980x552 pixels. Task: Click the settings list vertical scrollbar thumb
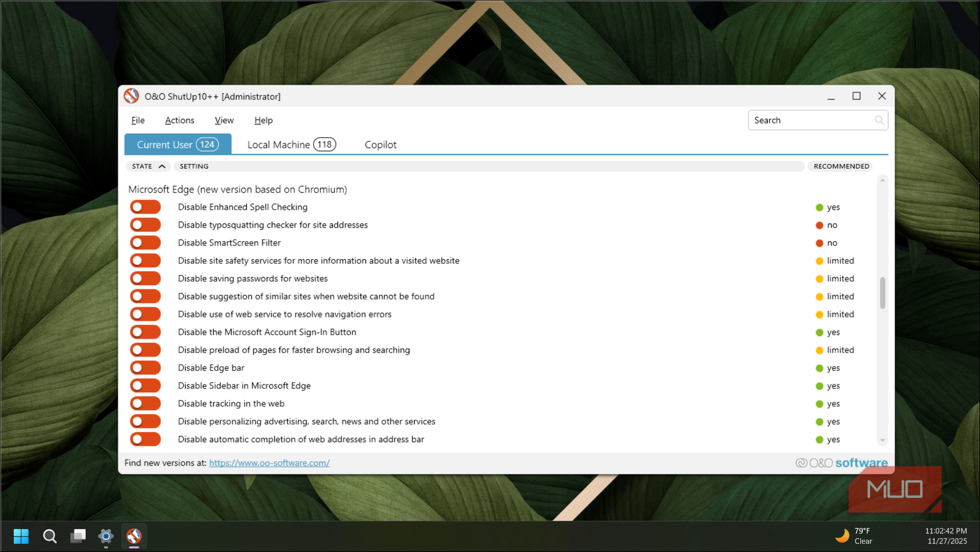point(883,293)
